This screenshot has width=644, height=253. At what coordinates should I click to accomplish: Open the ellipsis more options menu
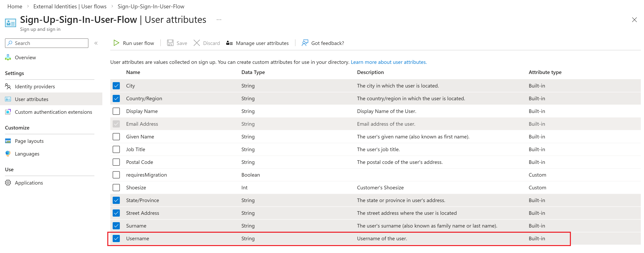tap(219, 20)
